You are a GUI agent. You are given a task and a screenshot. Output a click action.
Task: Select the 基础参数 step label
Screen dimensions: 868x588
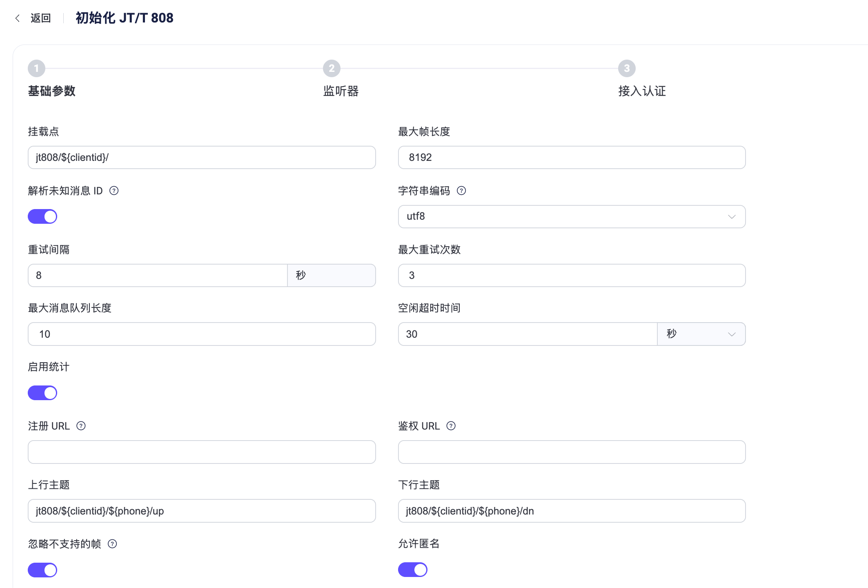52,91
